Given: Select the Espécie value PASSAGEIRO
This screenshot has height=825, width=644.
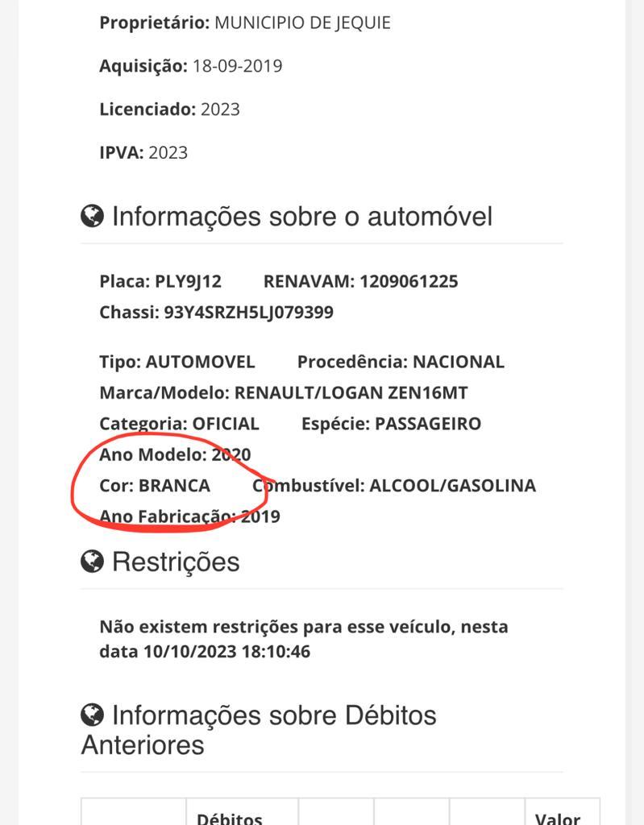Looking at the screenshot, I should coord(428,424).
